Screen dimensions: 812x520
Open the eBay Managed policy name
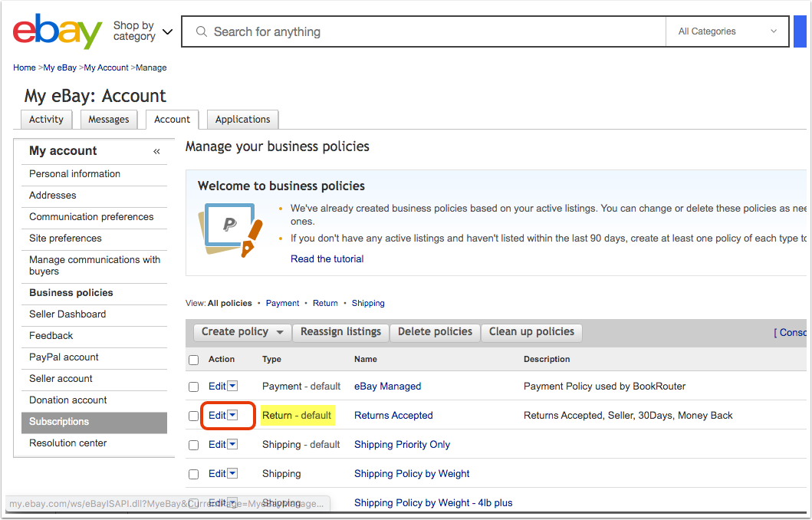click(387, 387)
